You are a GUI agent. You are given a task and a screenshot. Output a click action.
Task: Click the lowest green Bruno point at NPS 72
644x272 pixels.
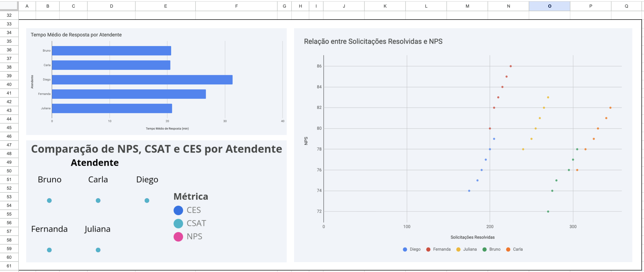pos(548,211)
